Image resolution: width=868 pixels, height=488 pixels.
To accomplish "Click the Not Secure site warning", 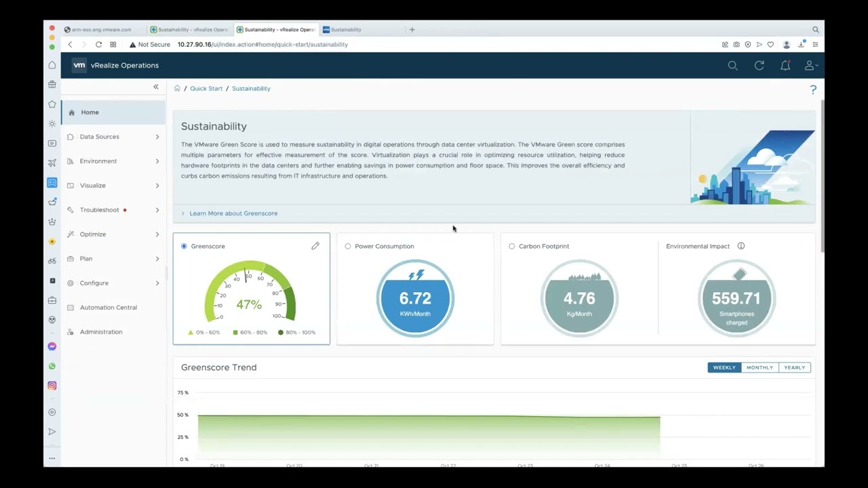I will click(x=150, y=45).
